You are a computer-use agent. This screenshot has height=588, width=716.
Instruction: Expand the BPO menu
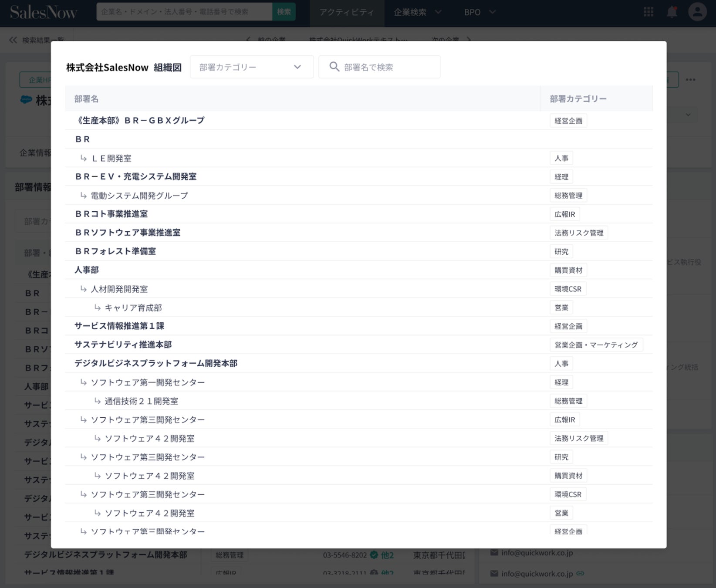coord(480,12)
